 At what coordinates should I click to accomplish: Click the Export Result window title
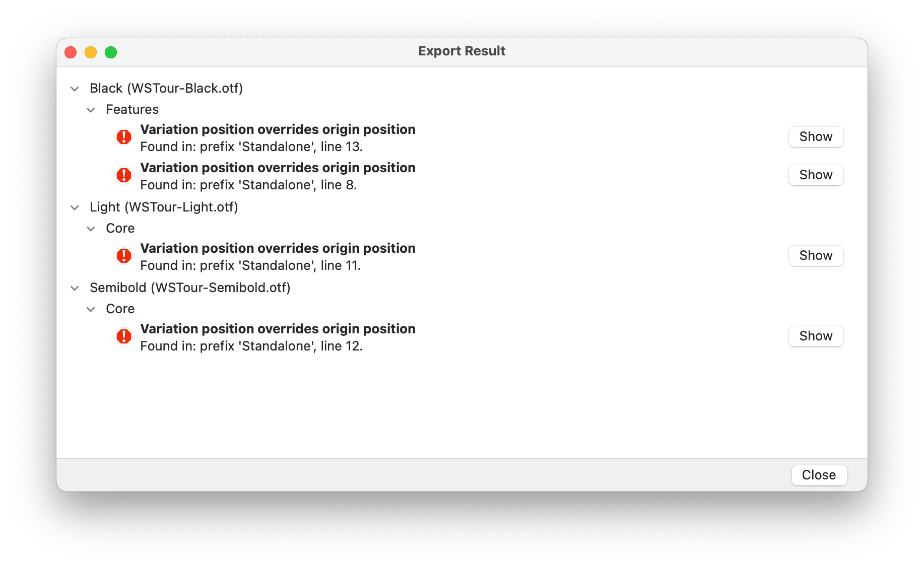click(461, 51)
